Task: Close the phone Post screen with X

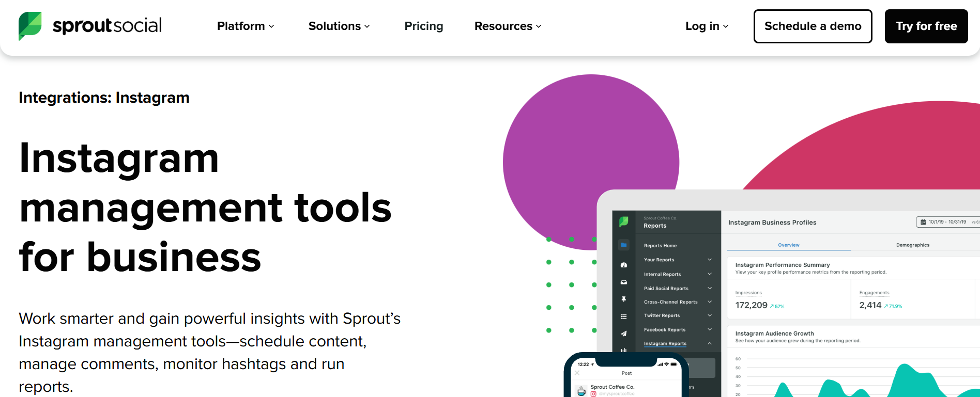Action: (577, 373)
